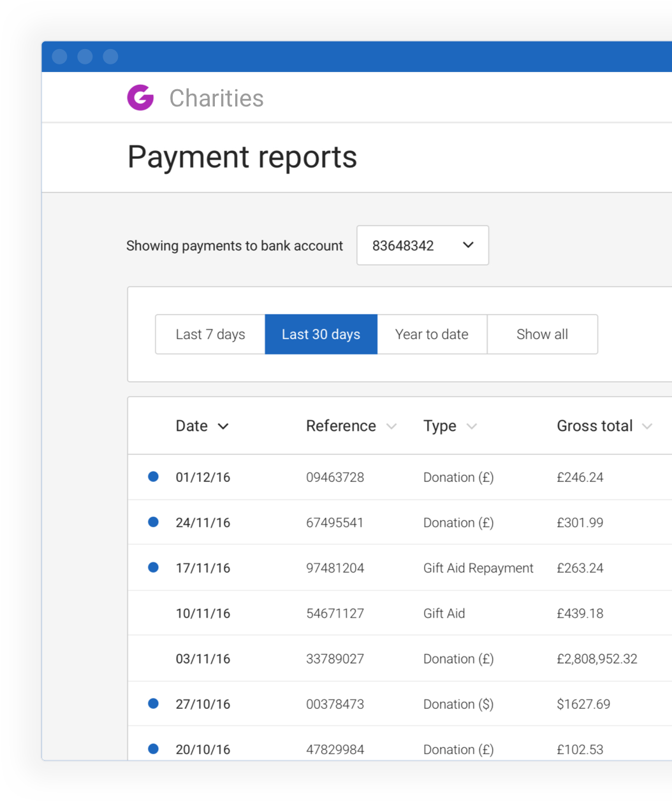Click the Charities header text
Viewport: 672px width, 802px height.
(x=216, y=98)
